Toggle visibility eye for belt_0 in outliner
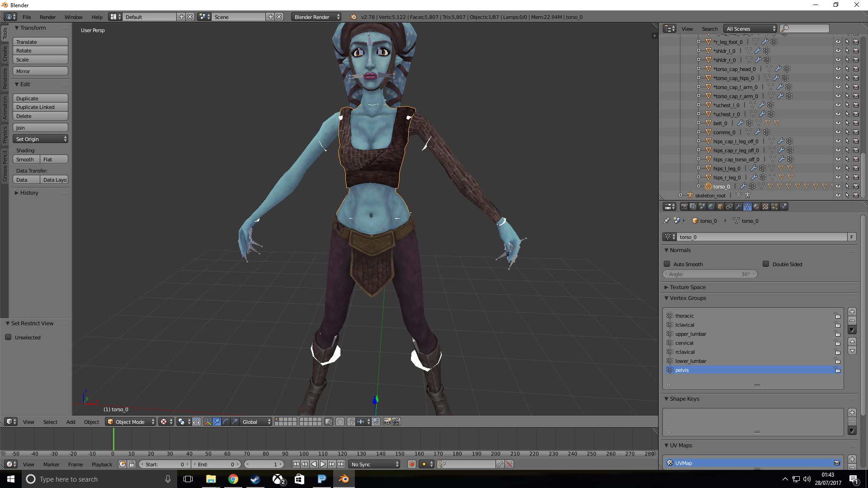 (838, 123)
